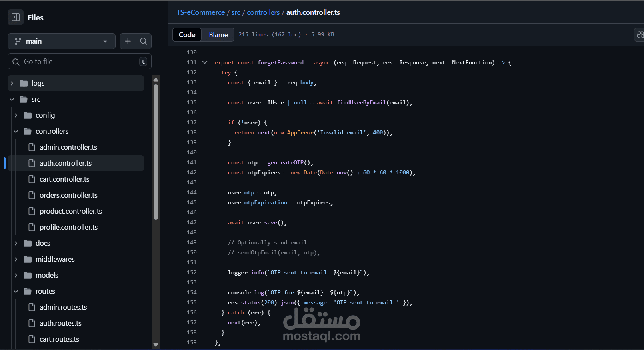
Task: Click the config folder icon
Action: 28,115
